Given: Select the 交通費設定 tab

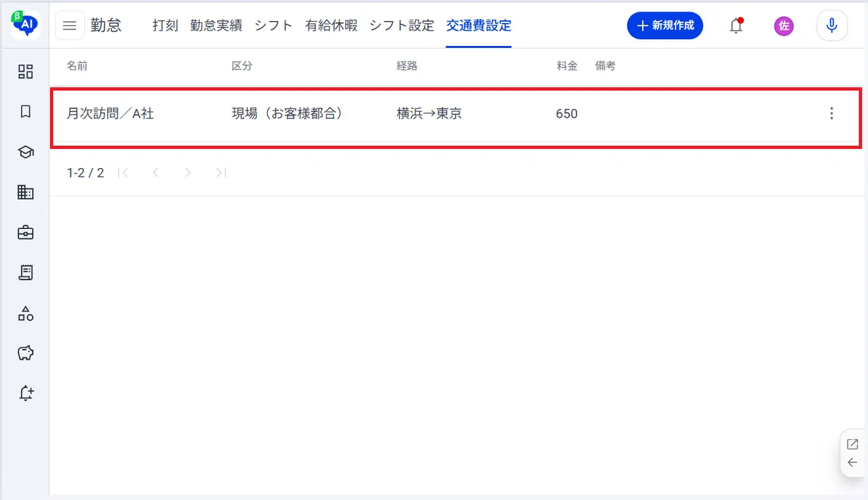Looking at the screenshot, I should coord(479,26).
